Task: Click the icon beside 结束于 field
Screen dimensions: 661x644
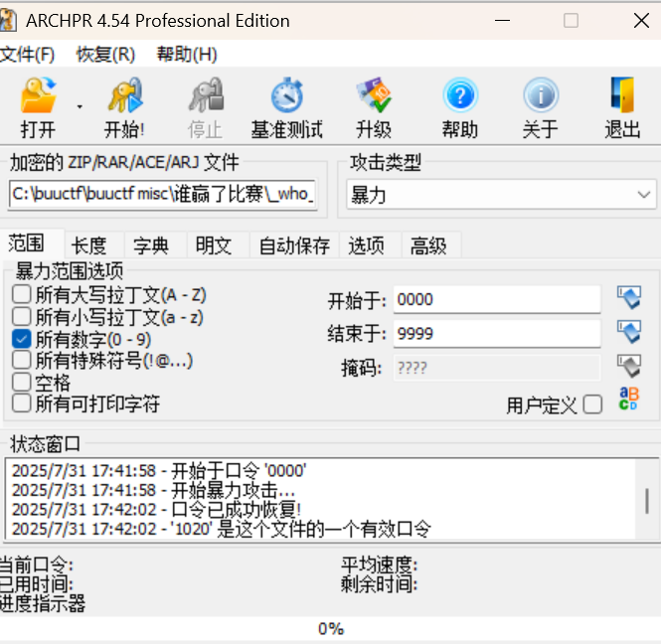Action: click(x=629, y=332)
